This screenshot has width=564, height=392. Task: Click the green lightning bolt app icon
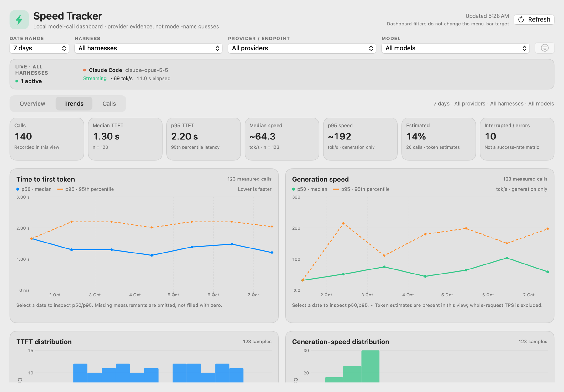(19, 20)
